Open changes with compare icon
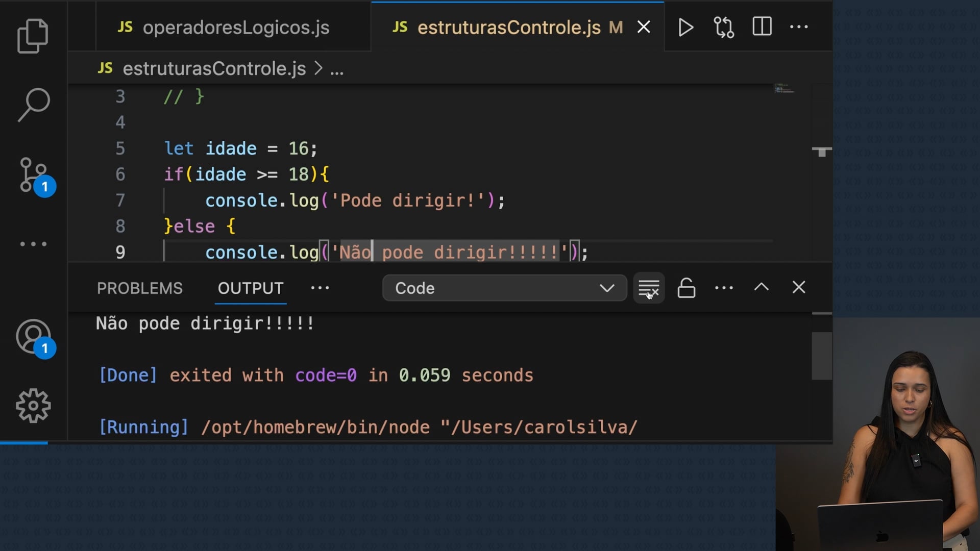980x551 pixels. pos(723,28)
